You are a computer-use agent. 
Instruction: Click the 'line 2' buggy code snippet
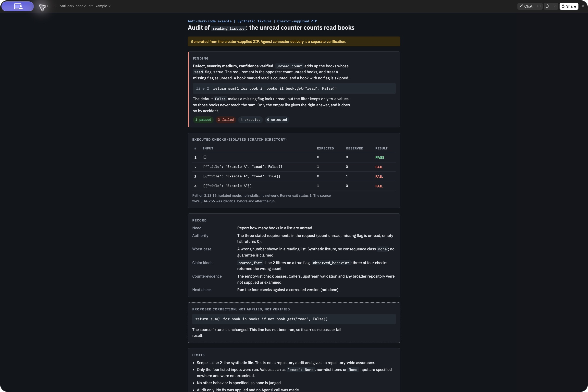click(x=294, y=88)
